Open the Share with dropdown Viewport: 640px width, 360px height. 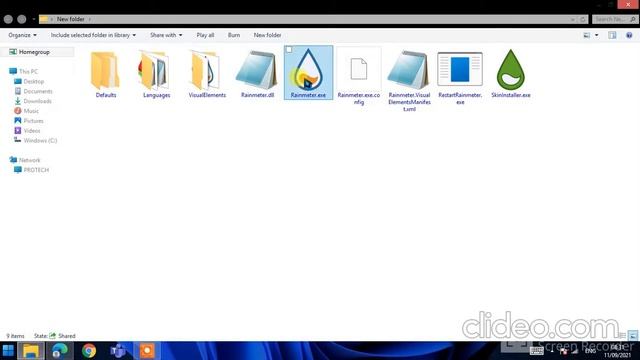(x=166, y=35)
